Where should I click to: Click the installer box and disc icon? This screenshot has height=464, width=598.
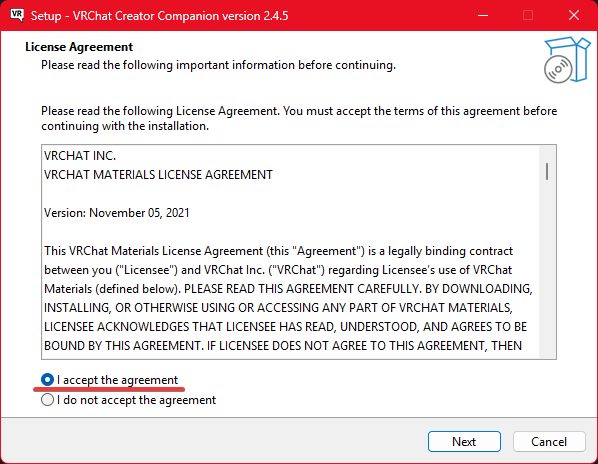567,60
